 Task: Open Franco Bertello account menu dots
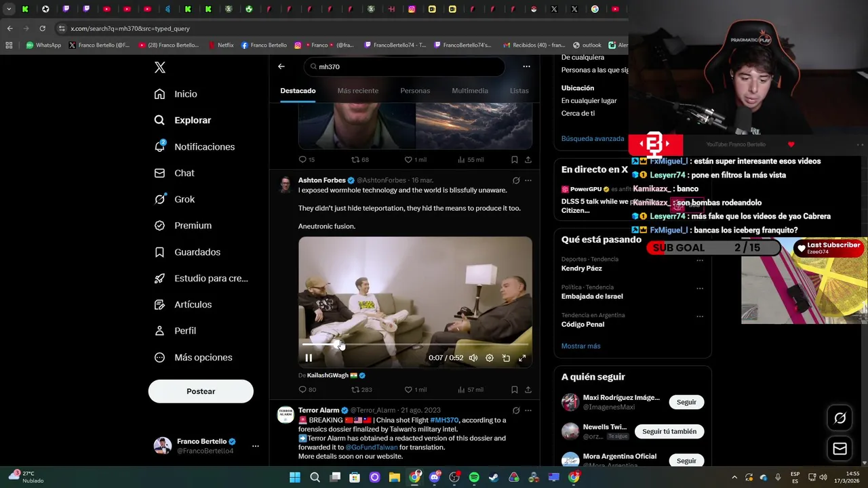click(x=256, y=446)
